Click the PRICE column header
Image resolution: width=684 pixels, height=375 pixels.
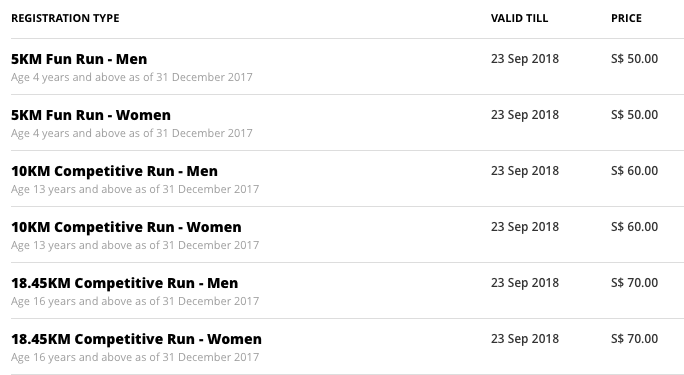[626, 18]
